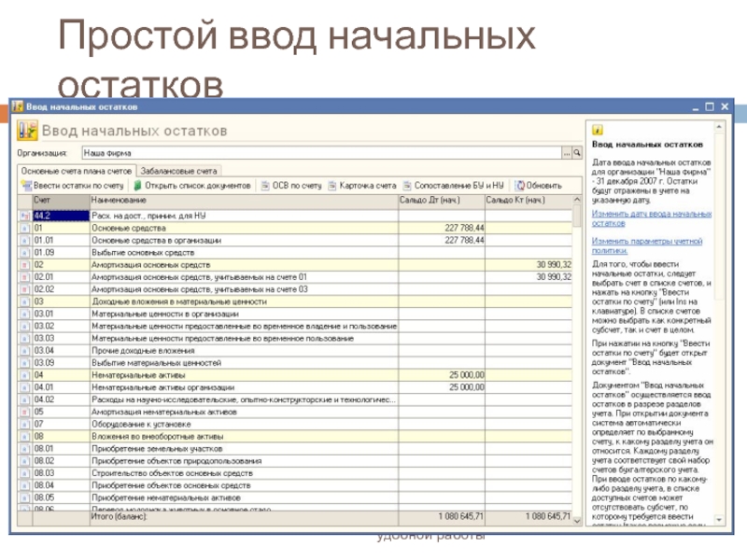Click the Сальдо Дт (нач.) column header

(442, 201)
